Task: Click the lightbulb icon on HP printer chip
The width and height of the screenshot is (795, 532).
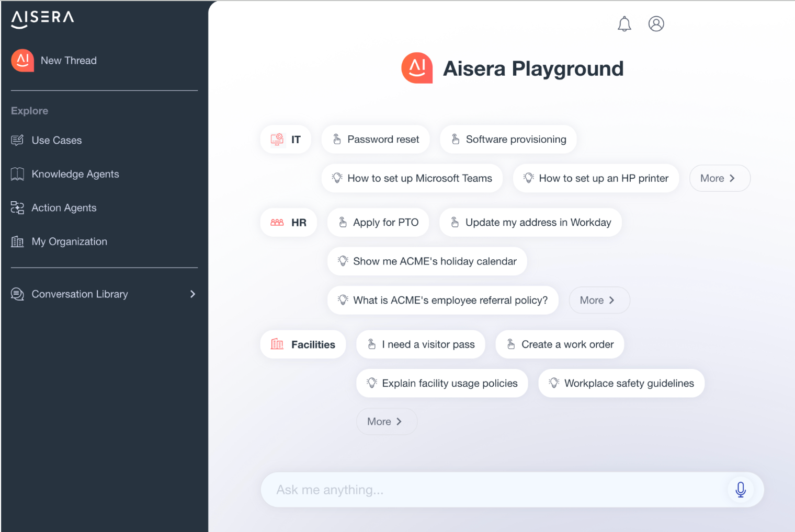Action: click(529, 178)
